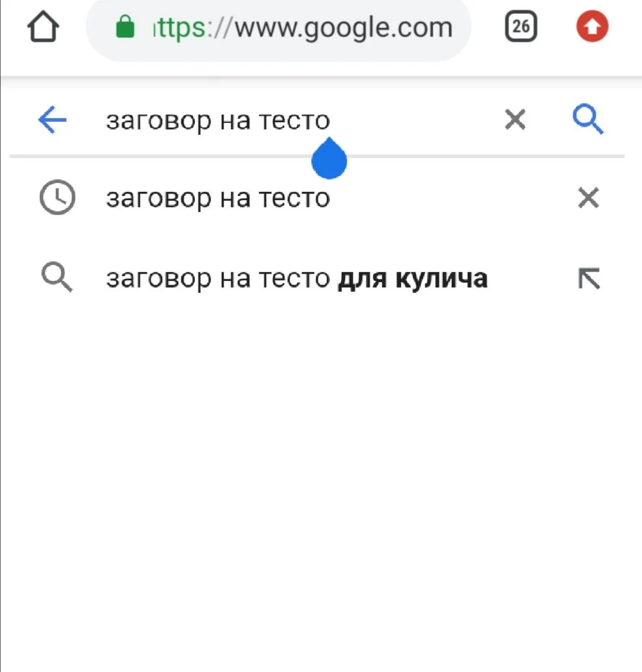Click the red update arrow icon
642x672 pixels.
(592, 27)
